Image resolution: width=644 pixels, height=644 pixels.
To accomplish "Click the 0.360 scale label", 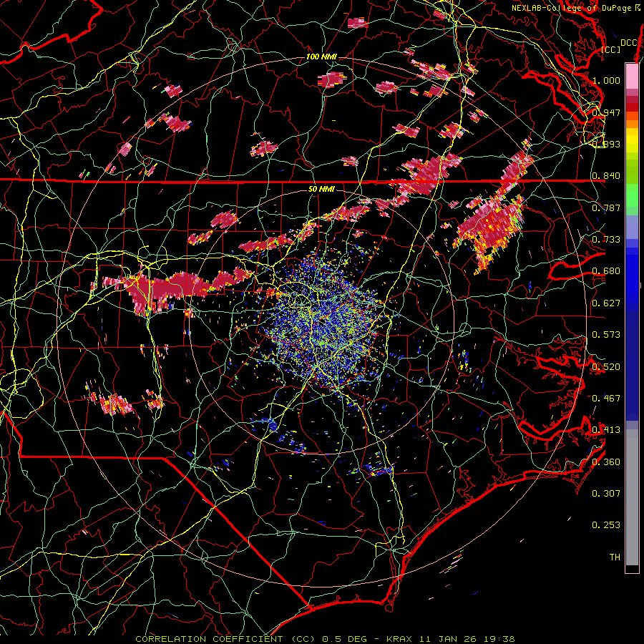I will click(606, 462).
